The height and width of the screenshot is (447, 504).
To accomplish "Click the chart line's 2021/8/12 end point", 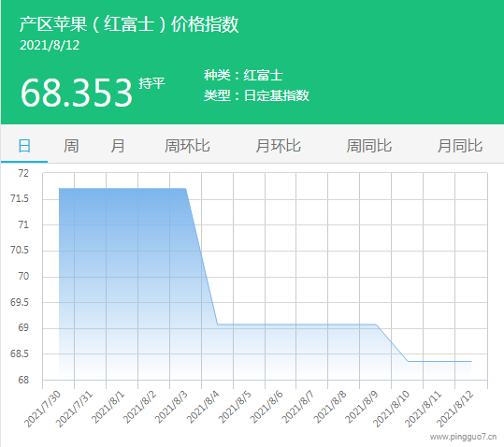I will click(471, 361).
